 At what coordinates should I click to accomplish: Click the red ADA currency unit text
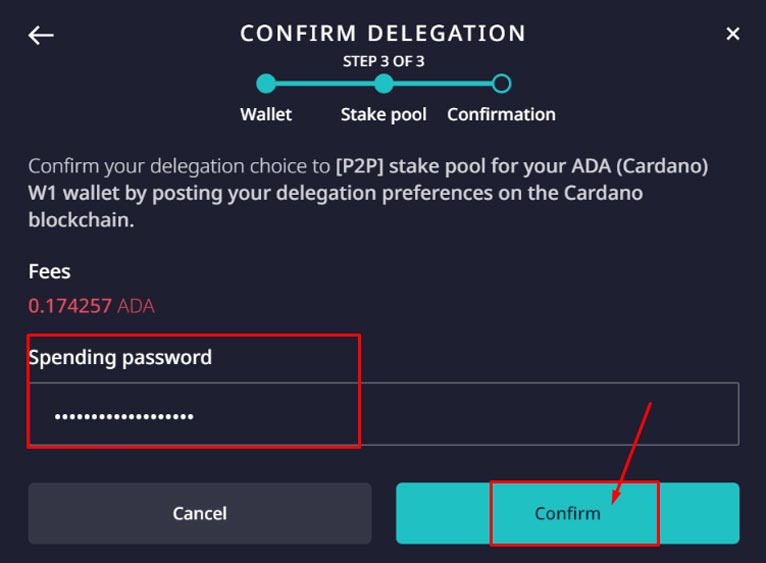click(136, 305)
